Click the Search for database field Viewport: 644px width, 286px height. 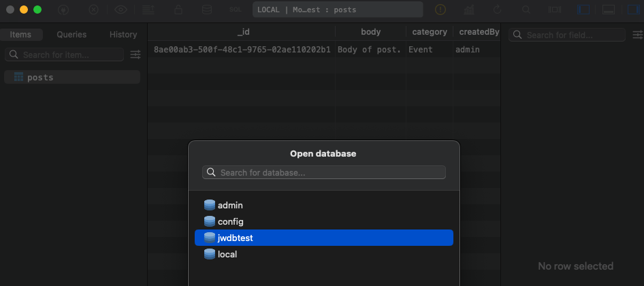click(324, 173)
